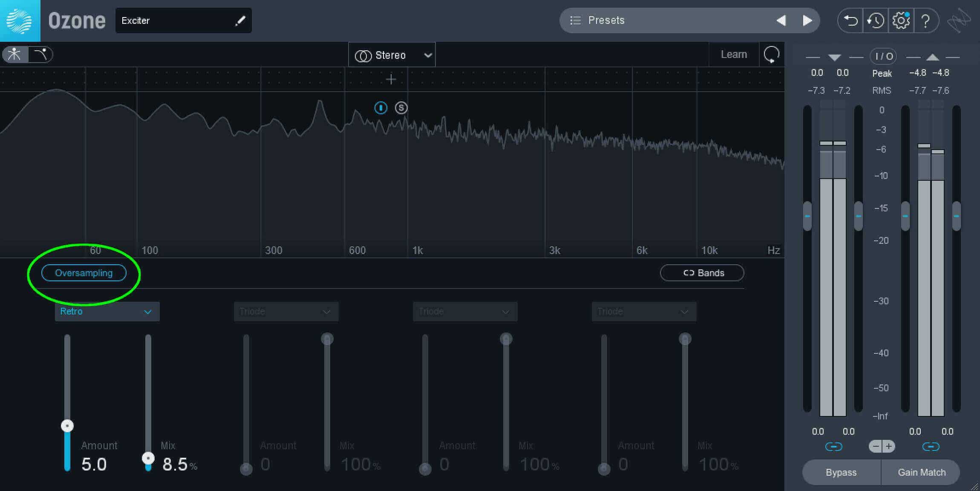980x491 pixels.
Task: Open the Presets list icon
Action: click(575, 20)
